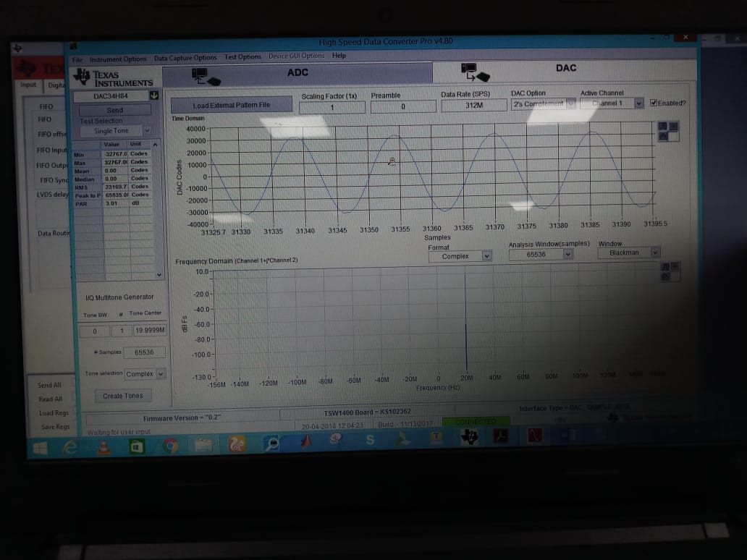Click Save Regs in background window
The image size is (747, 560).
click(x=55, y=427)
